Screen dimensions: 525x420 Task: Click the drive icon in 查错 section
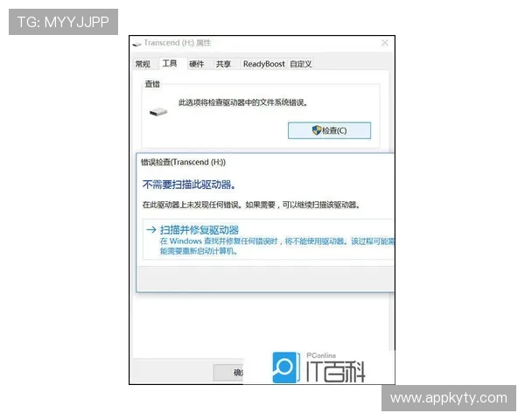click(x=158, y=112)
